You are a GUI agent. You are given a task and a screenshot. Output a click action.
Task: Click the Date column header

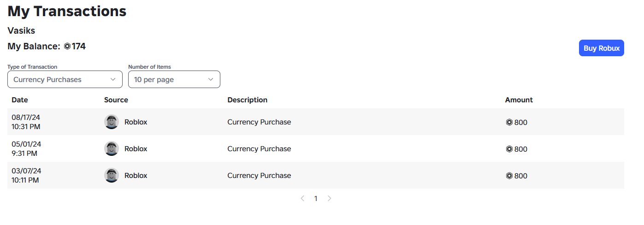click(x=20, y=100)
